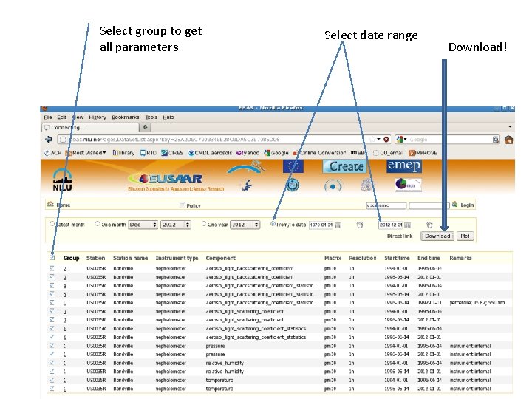This screenshot has width=532, height=399.
Task: Open the Bookmarks menu
Action: point(126,117)
